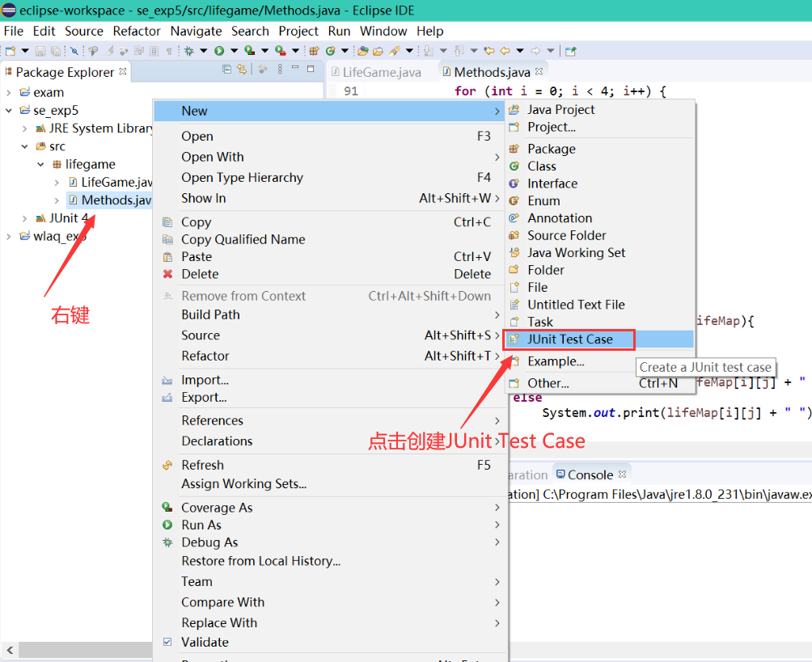Click the Open Task folder toolbar icon
The height and width of the screenshot is (662, 812).
point(378,51)
